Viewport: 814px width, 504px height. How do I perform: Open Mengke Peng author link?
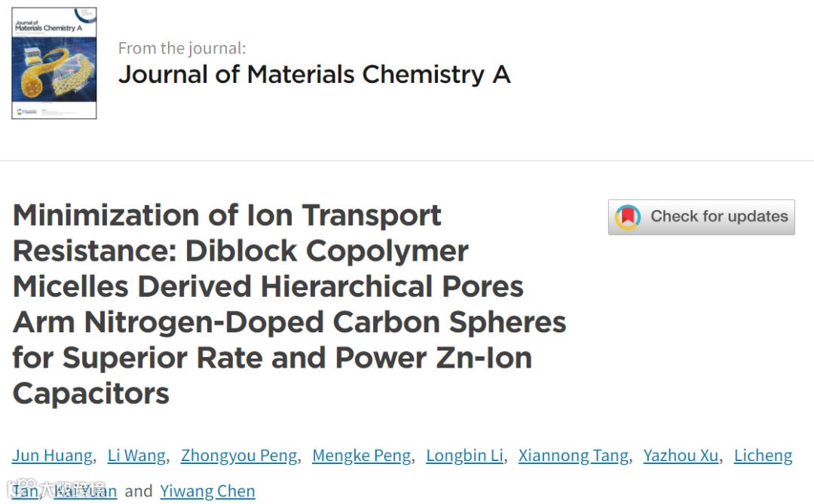pyautogui.click(x=362, y=456)
